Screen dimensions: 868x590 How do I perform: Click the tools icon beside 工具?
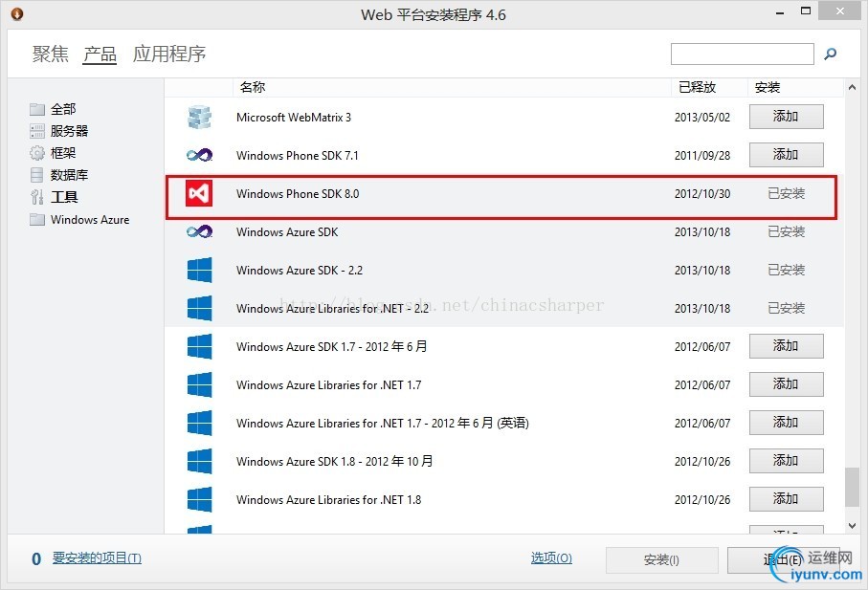(37, 197)
